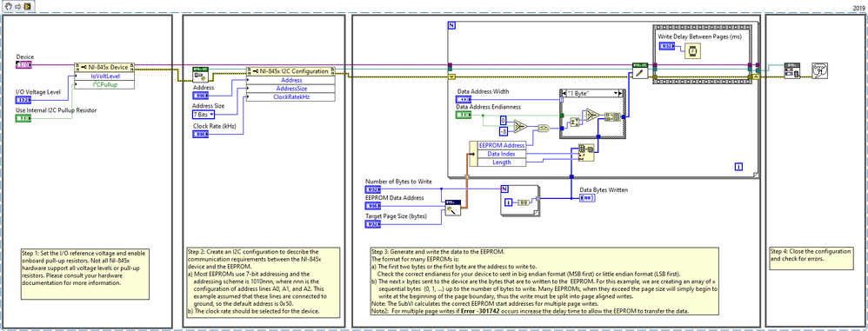The image size is (868, 331).
Task: Click the NI-845x Device property node header
Action: point(104,67)
